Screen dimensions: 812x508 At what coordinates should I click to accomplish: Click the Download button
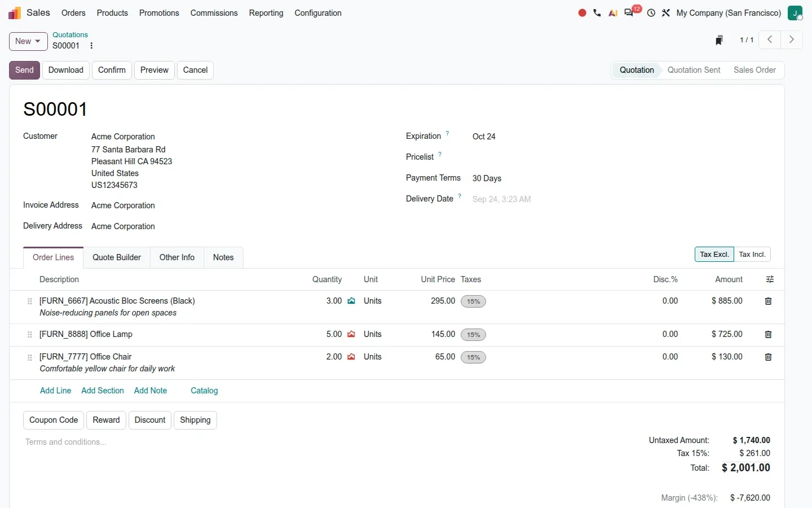pyautogui.click(x=66, y=70)
